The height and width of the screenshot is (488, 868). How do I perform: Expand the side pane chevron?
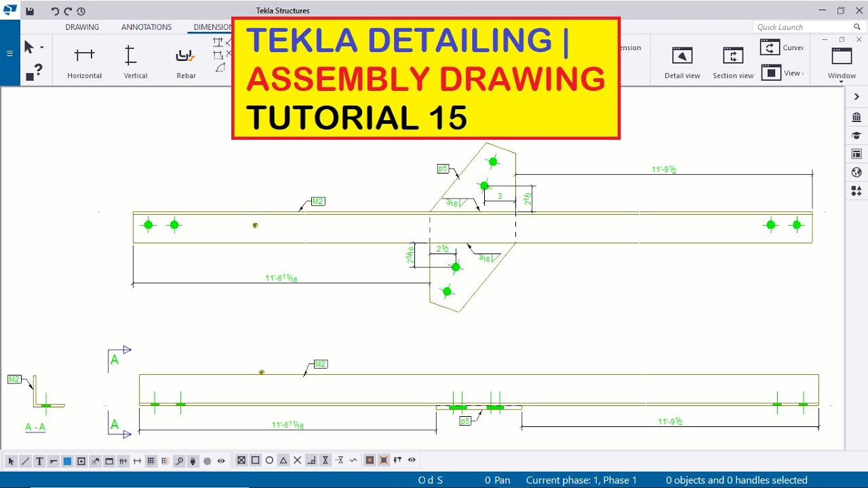tap(856, 97)
